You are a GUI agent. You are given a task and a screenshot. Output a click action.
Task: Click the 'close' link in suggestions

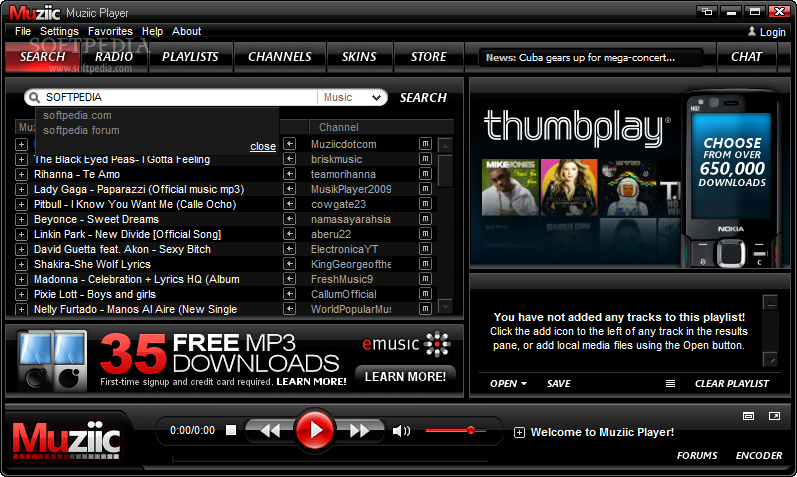263,146
